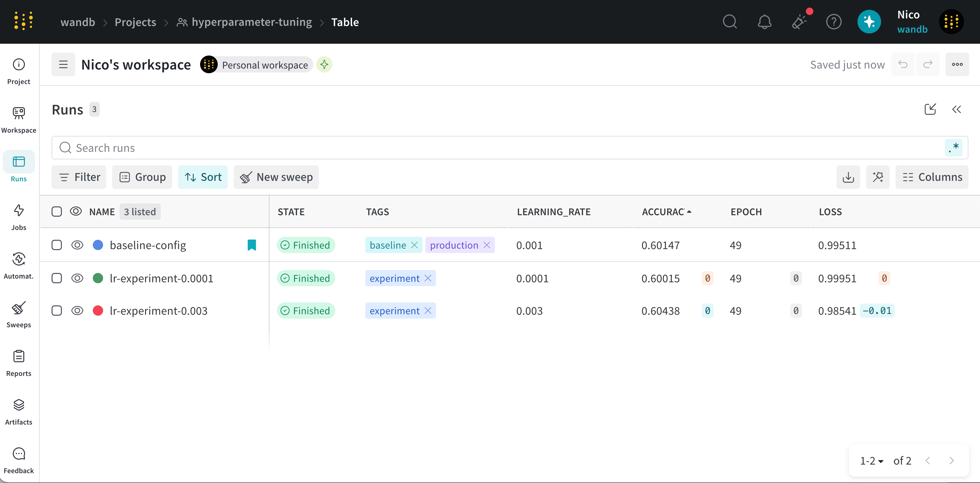Open the lr-experiment-0.003 run

159,311
